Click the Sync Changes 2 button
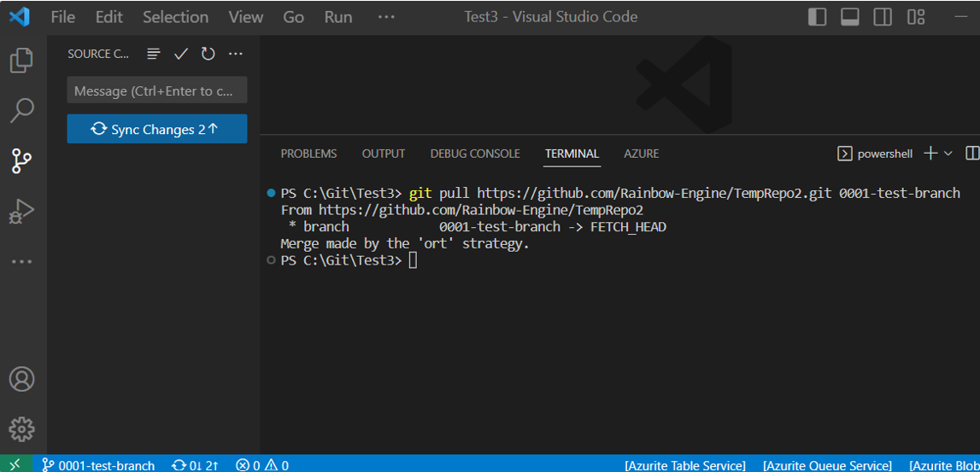Viewport: 980px width, 472px height. click(x=157, y=129)
